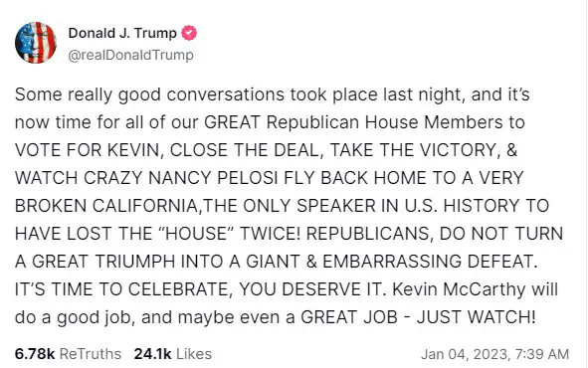Click the ReTruths label
The height and width of the screenshot is (368, 588).
pyautogui.click(x=91, y=354)
